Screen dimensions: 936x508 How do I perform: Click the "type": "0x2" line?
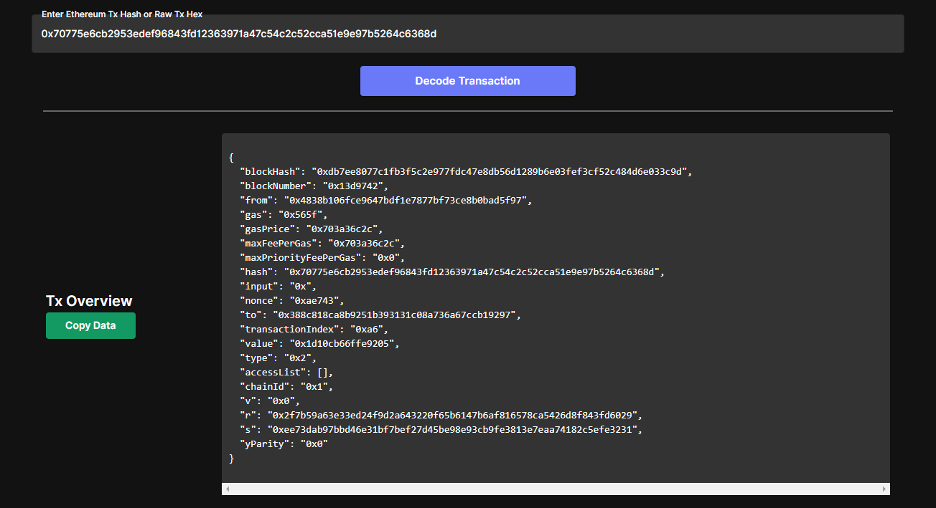coord(278,358)
